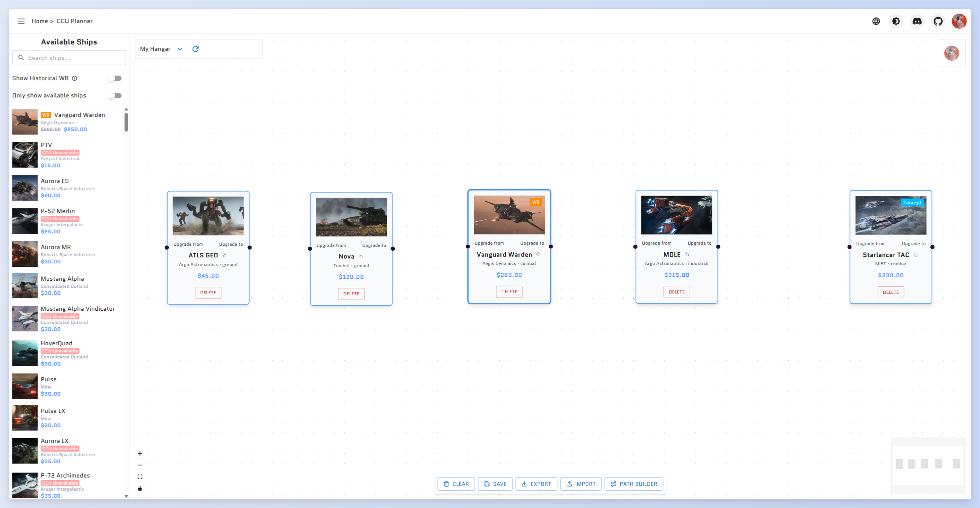
Task: Focus the Search ships field
Action: tap(72, 58)
